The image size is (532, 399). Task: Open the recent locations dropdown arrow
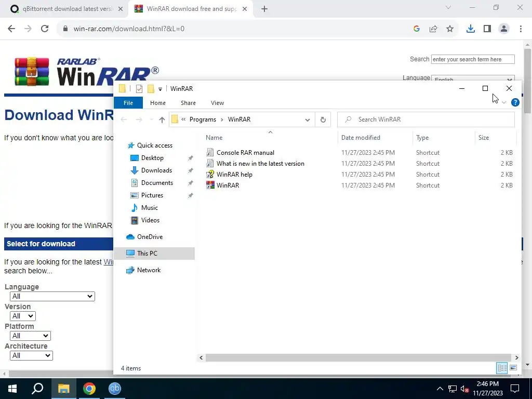pyautogui.click(x=151, y=120)
